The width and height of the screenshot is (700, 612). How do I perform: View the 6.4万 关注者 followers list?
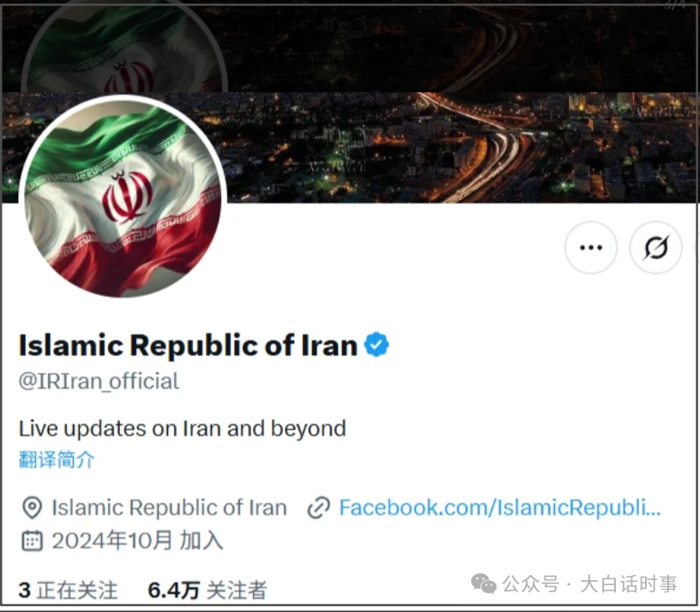[x=207, y=590]
